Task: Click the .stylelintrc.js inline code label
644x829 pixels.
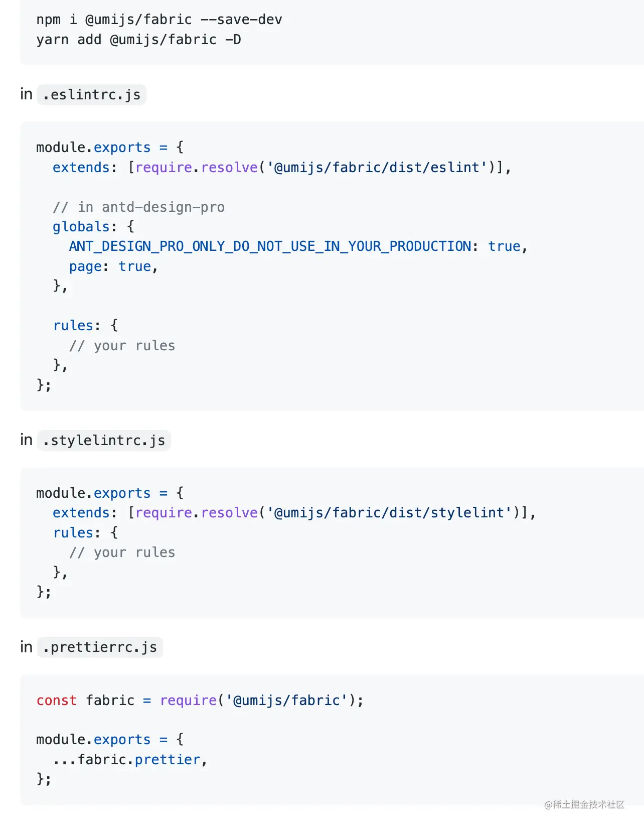Action: tap(104, 441)
